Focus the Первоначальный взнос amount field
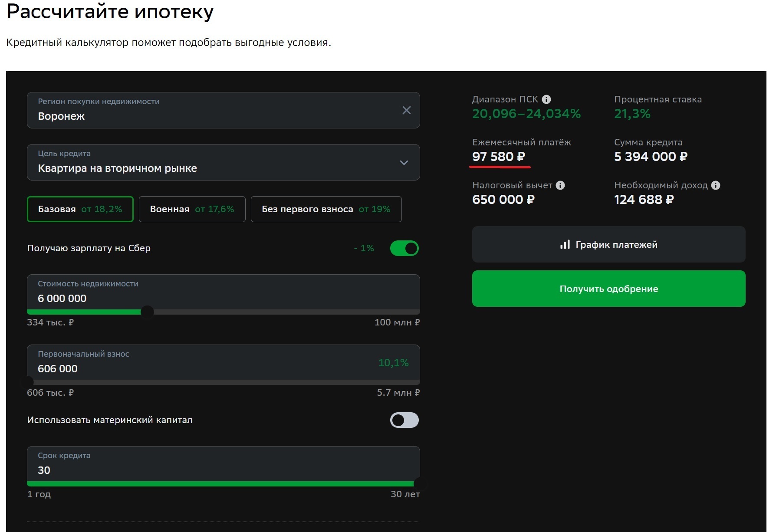This screenshot has width=776, height=532. pos(195,368)
